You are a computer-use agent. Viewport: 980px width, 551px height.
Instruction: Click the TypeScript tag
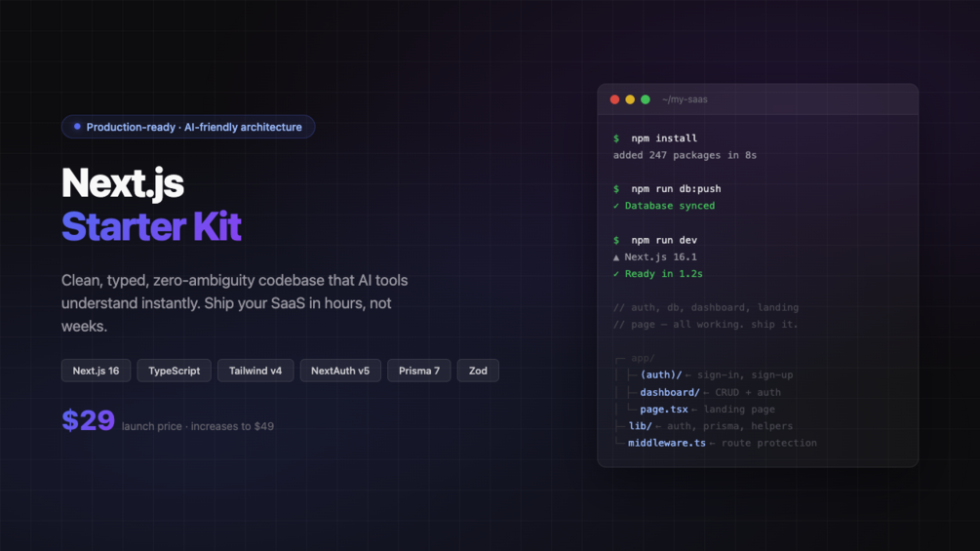coord(174,371)
